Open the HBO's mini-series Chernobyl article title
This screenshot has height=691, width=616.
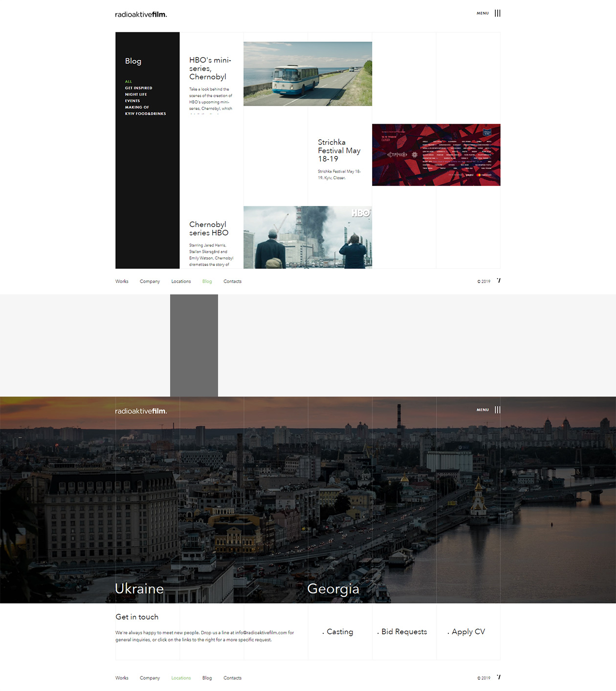point(210,68)
